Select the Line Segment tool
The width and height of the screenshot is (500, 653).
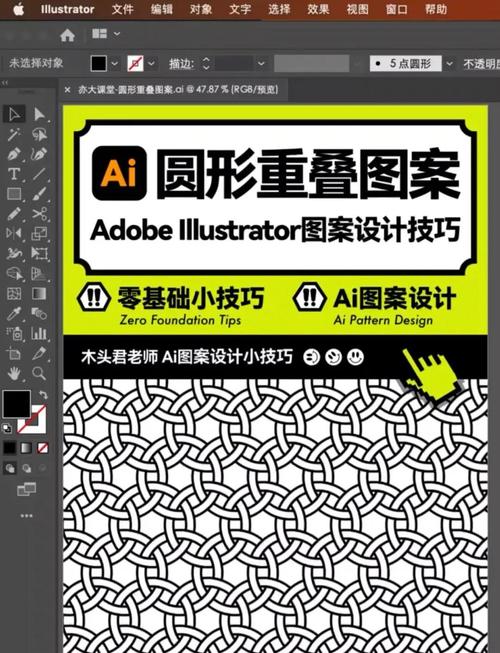[39, 174]
